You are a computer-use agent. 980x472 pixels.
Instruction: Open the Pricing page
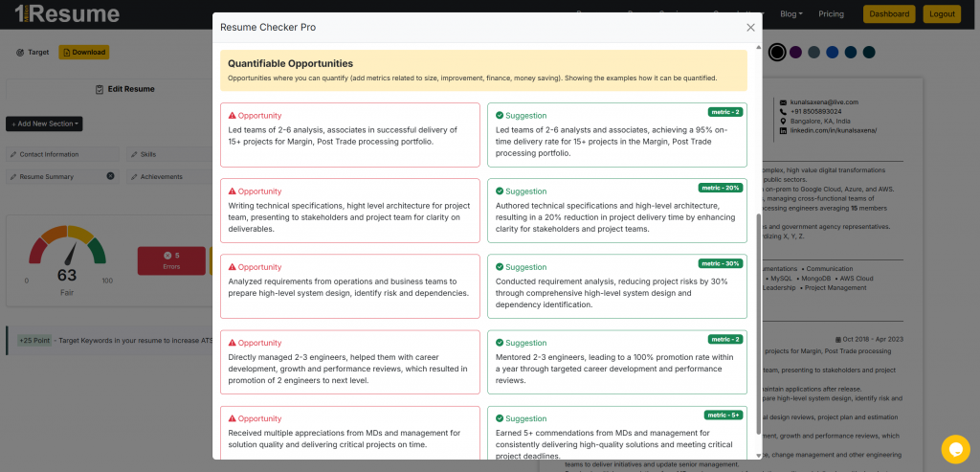pos(831,14)
